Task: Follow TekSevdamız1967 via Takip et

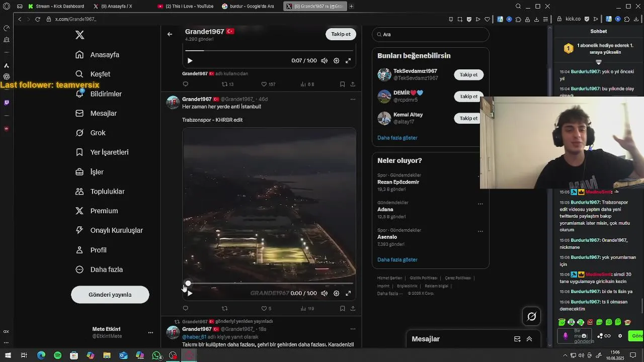Action: coord(468,74)
